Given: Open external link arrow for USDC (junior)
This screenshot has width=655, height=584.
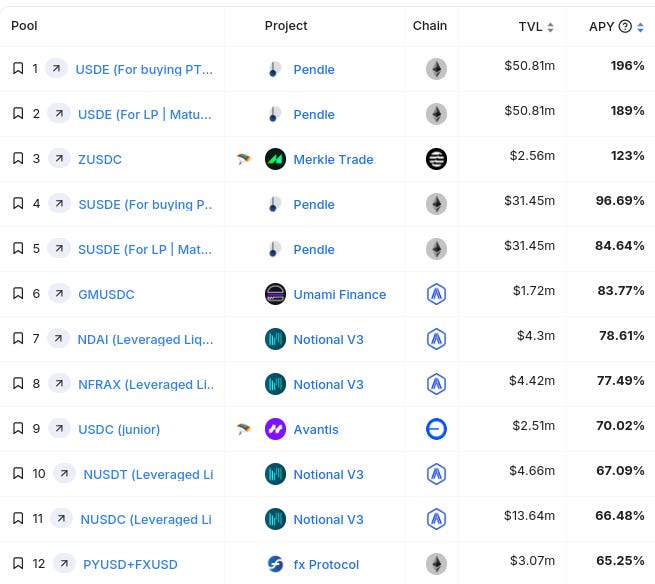Looking at the screenshot, I should 59,429.
